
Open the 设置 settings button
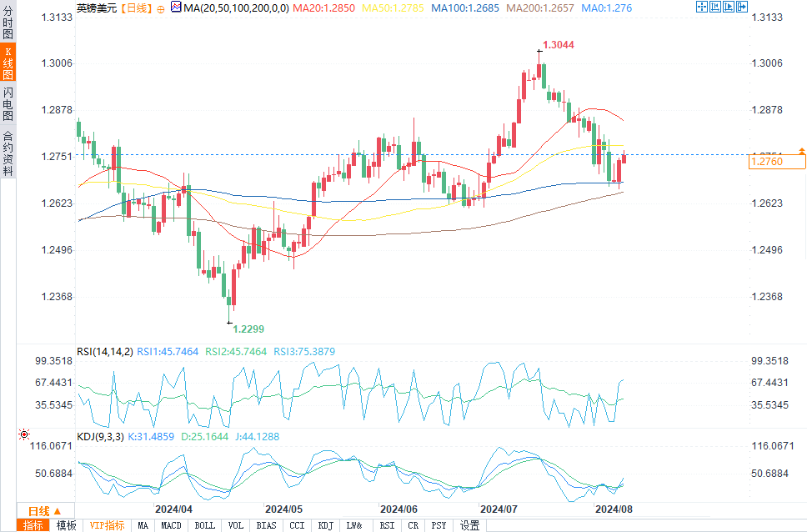469,525
